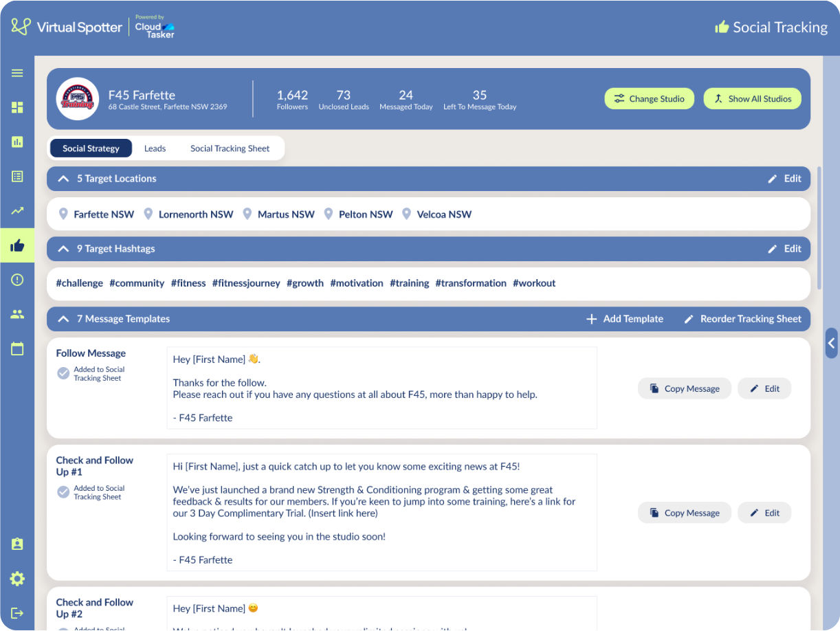Open the calendar icon in sidebar
The height and width of the screenshot is (631, 840).
(x=17, y=348)
